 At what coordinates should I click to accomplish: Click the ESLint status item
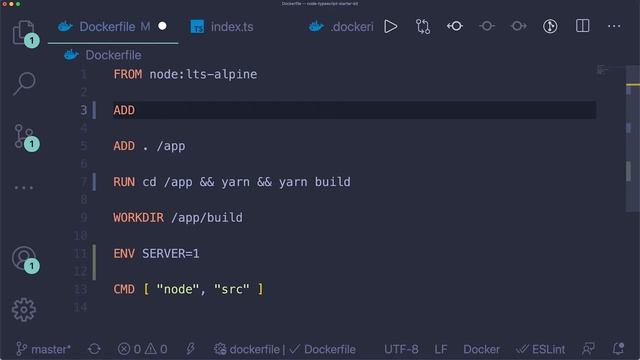point(540,349)
